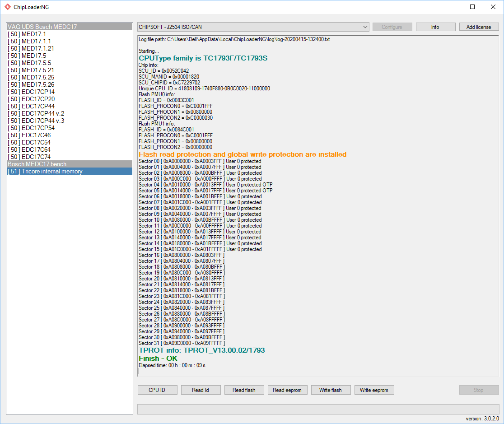Click the CPU ID button
Screen dimensions: 504x424
click(157, 390)
